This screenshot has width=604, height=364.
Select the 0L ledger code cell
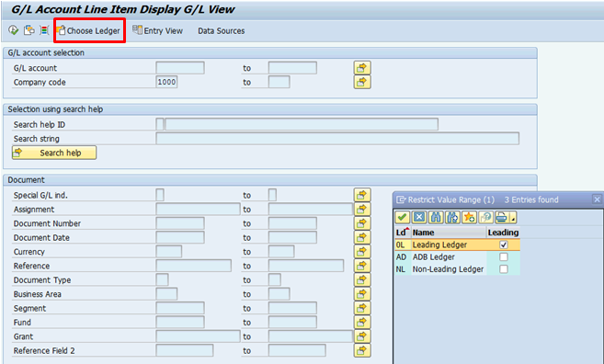tap(402, 245)
